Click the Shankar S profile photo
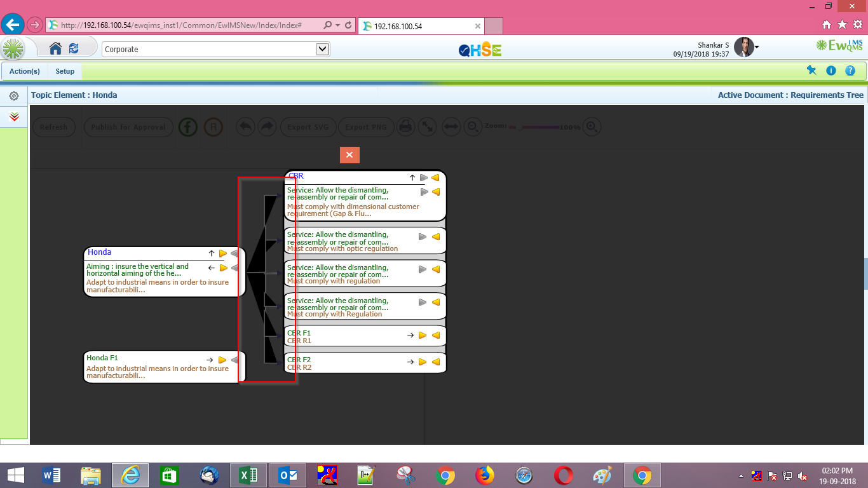Image resolution: width=868 pixels, height=488 pixels. click(743, 47)
